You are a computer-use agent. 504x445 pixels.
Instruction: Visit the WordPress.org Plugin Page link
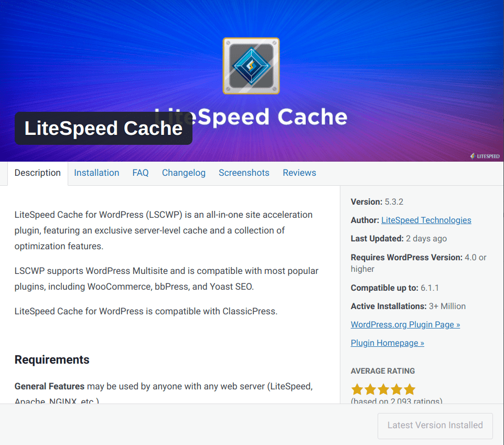[405, 324]
